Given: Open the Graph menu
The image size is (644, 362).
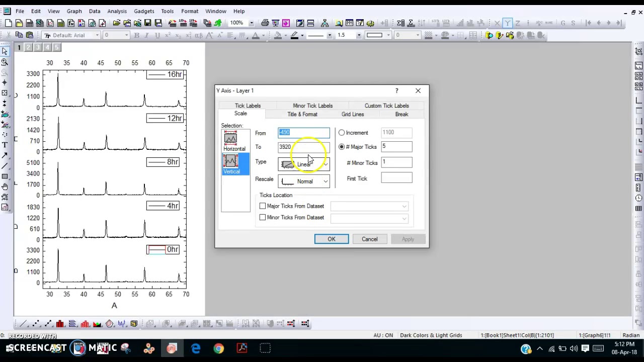Looking at the screenshot, I should (x=74, y=11).
